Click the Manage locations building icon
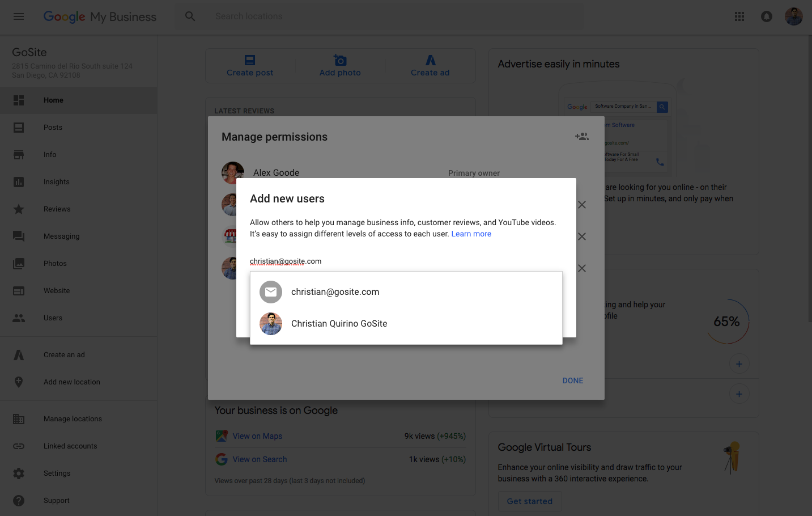The height and width of the screenshot is (516, 812). click(x=19, y=419)
